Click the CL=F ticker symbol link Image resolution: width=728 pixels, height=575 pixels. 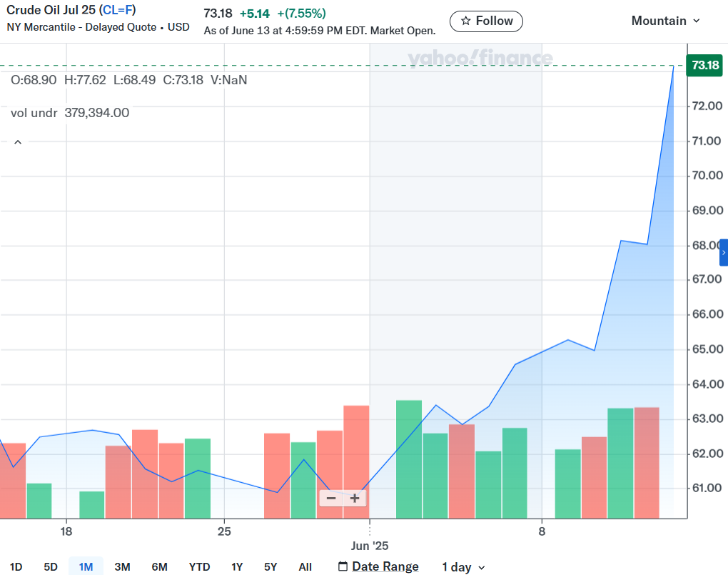pyautogui.click(x=118, y=10)
